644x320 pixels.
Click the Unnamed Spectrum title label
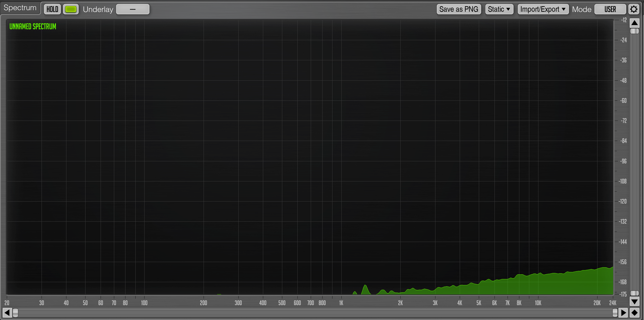coord(33,26)
